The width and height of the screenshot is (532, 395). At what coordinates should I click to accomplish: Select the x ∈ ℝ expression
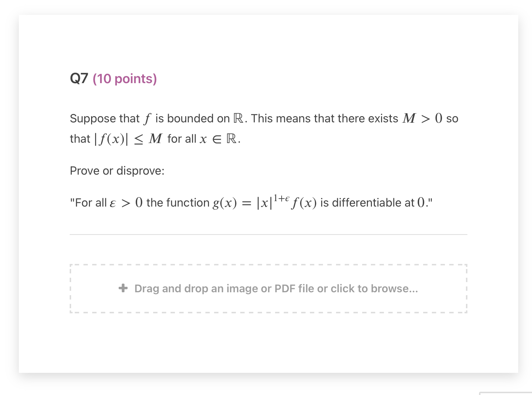218,139
